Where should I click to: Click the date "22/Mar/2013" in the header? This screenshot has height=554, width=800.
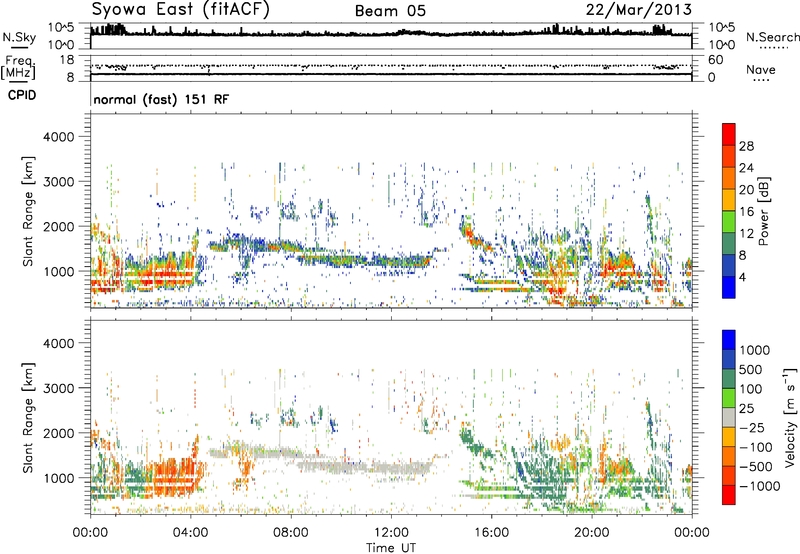639,9
